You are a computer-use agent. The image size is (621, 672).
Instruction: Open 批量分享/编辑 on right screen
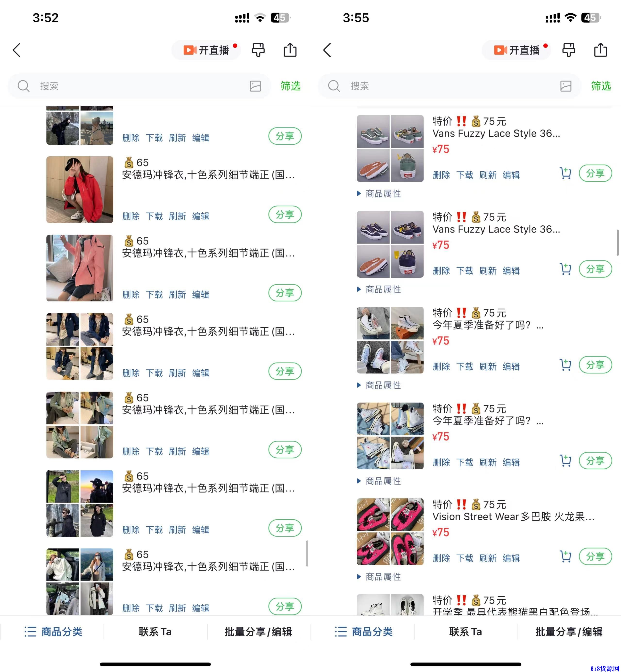coord(569,632)
